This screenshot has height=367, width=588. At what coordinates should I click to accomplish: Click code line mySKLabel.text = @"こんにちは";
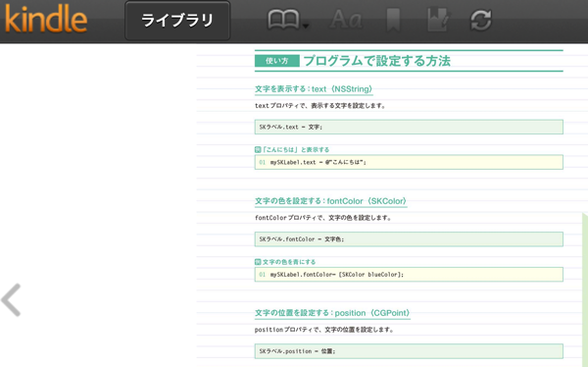[x=409, y=162]
